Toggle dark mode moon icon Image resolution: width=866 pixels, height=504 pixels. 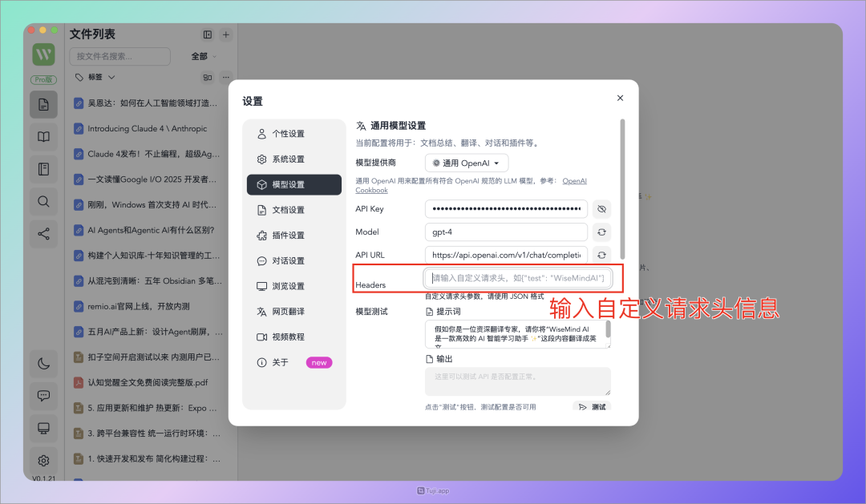point(43,364)
